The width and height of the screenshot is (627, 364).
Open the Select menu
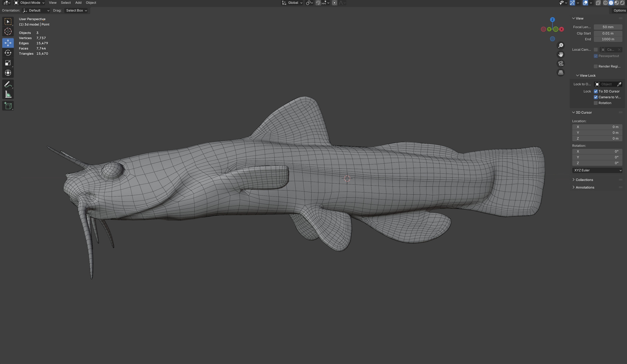coord(66,3)
